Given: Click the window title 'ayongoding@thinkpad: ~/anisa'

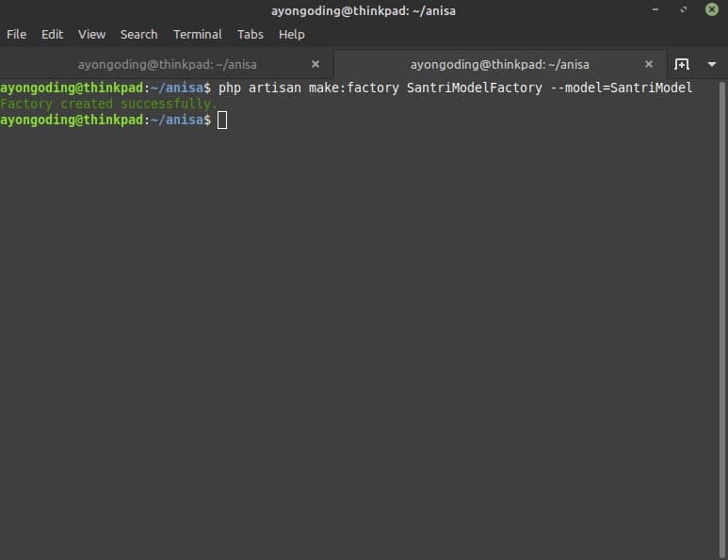Looking at the screenshot, I should (364, 10).
